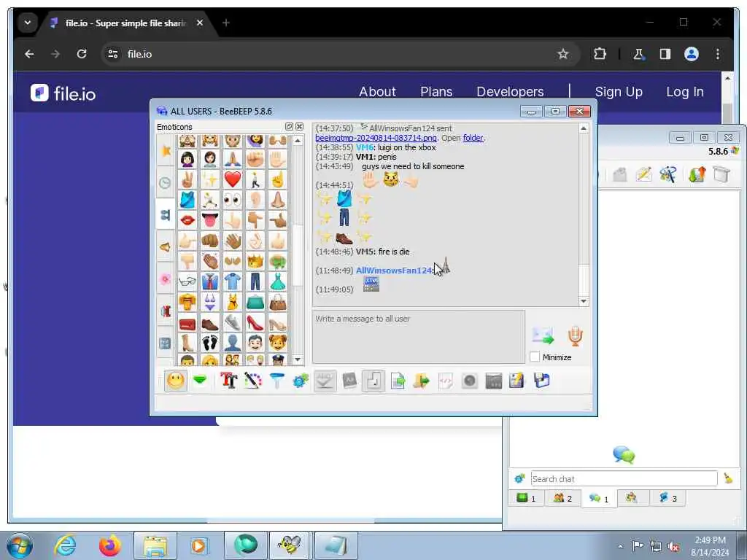Select the star favorites emoticon tab

click(x=166, y=150)
